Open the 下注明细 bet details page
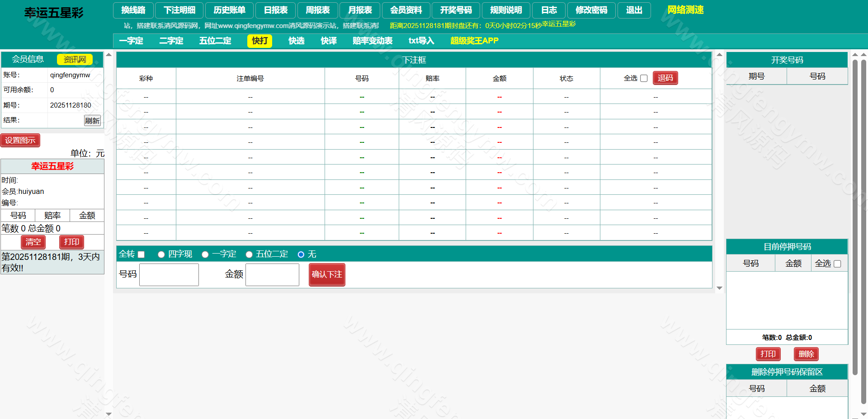Image resolution: width=868 pixels, height=419 pixels. [179, 10]
